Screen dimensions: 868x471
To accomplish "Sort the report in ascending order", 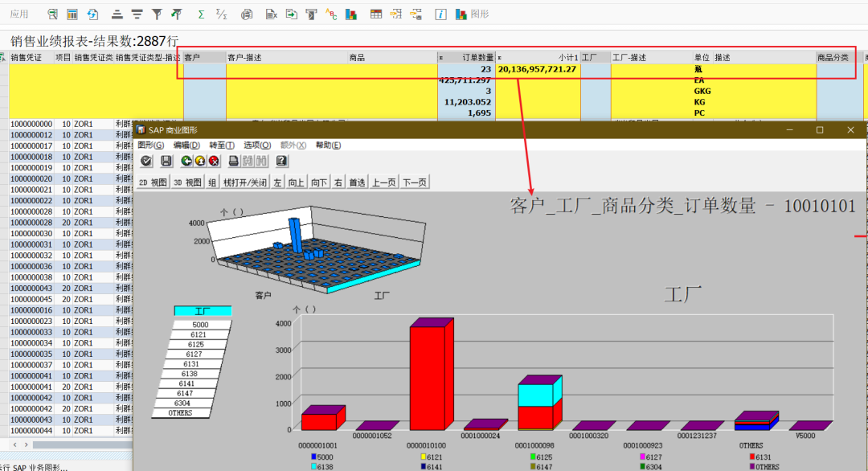I will coord(117,14).
